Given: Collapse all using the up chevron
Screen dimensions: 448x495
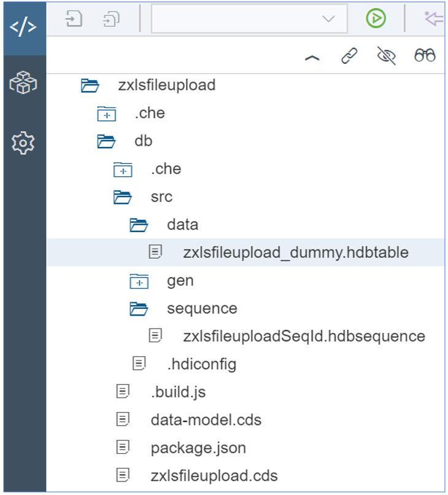Looking at the screenshot, I should pos(312,58).
